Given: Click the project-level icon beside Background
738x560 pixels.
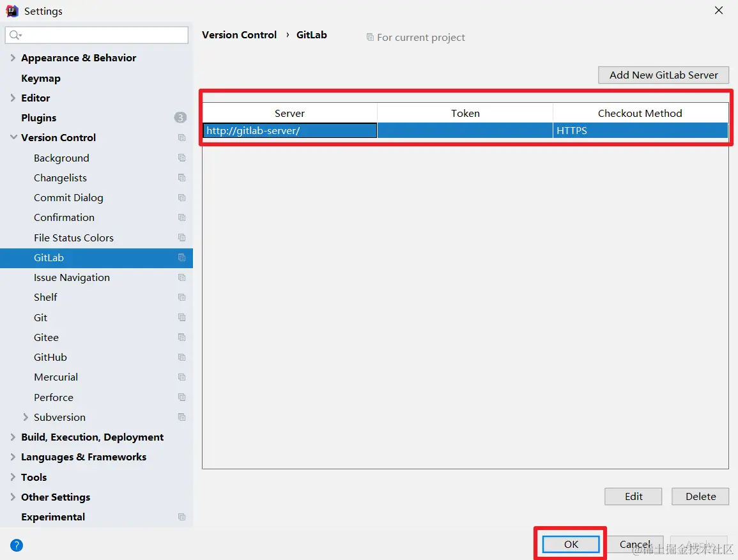Looking at the screenshot, I should [x=181, y=158].
